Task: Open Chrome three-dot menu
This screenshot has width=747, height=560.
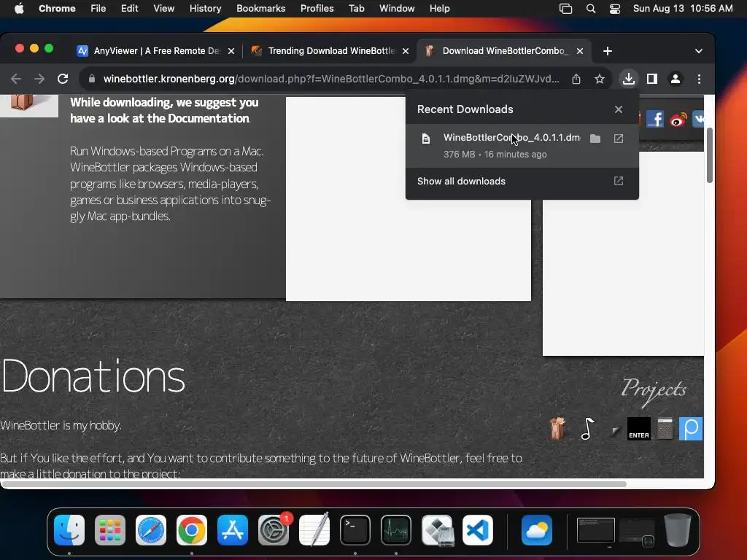Action: click(699, 79)
